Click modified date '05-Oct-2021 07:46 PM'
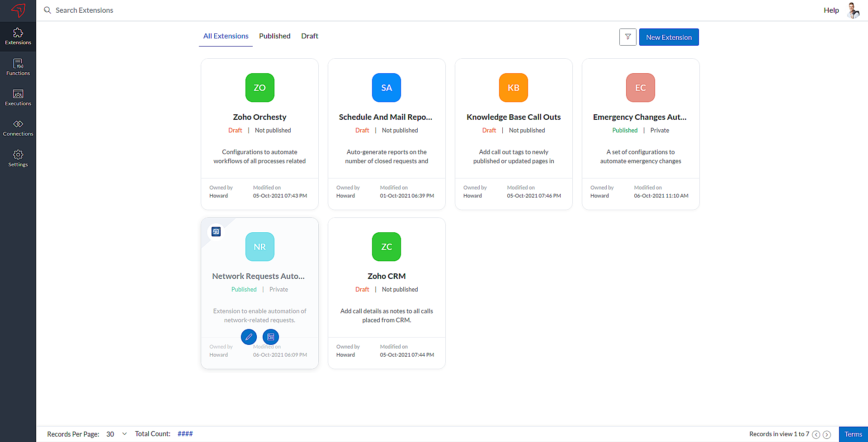868x442 pixels. coord(534,196)
